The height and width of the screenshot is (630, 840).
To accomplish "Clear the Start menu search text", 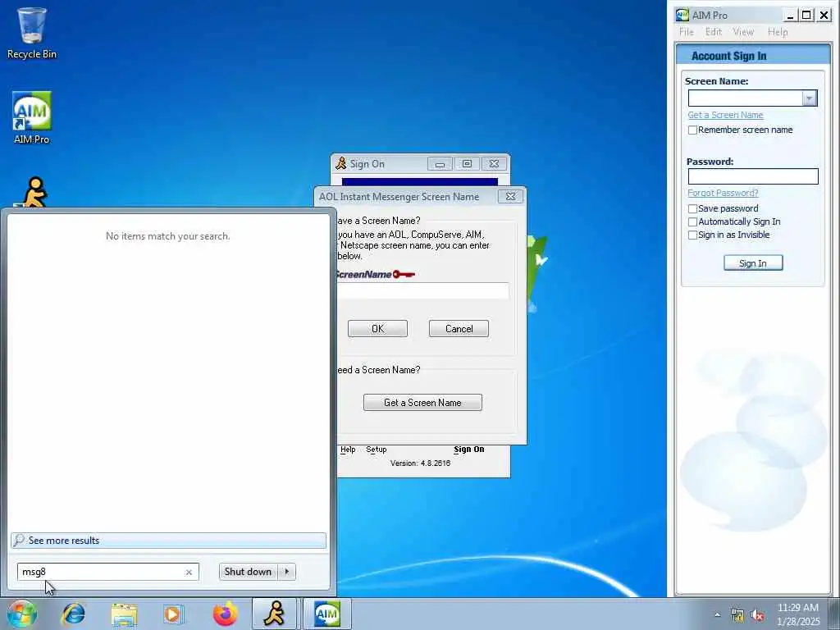I will point(189,572).
